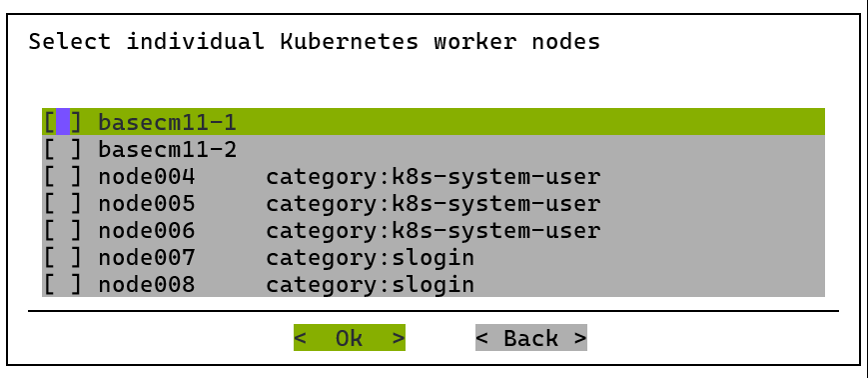Screen dimensions: 868x378
Task: Select the node005 name label
Action: point(147,203)
